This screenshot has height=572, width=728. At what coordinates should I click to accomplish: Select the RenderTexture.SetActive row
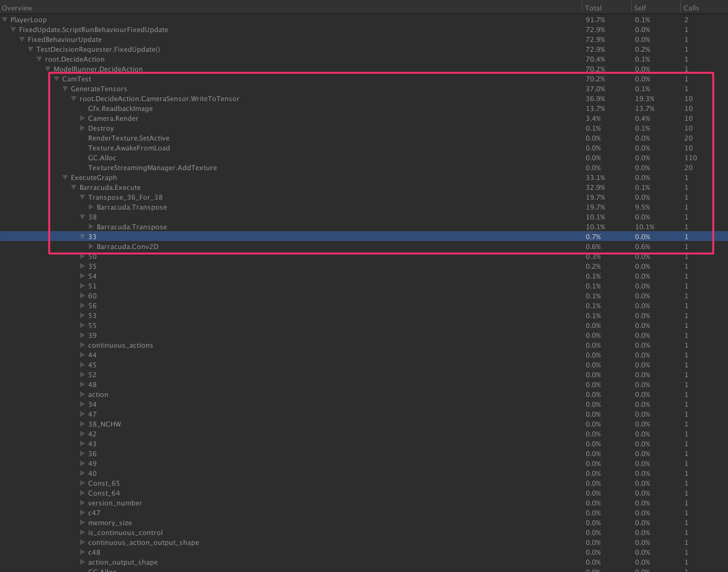pyautogui.click(x=128, y=138)
